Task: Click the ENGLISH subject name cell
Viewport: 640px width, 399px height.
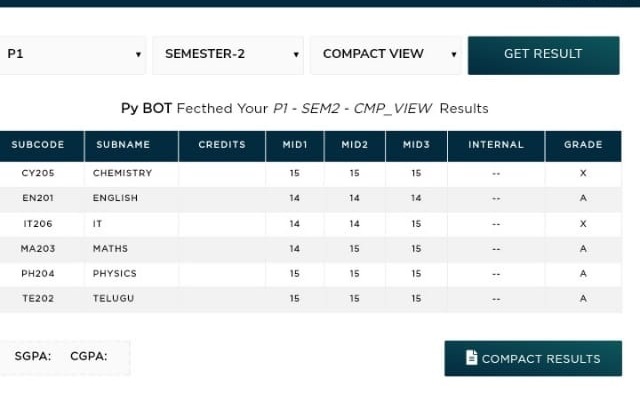Action: [115, 198]
